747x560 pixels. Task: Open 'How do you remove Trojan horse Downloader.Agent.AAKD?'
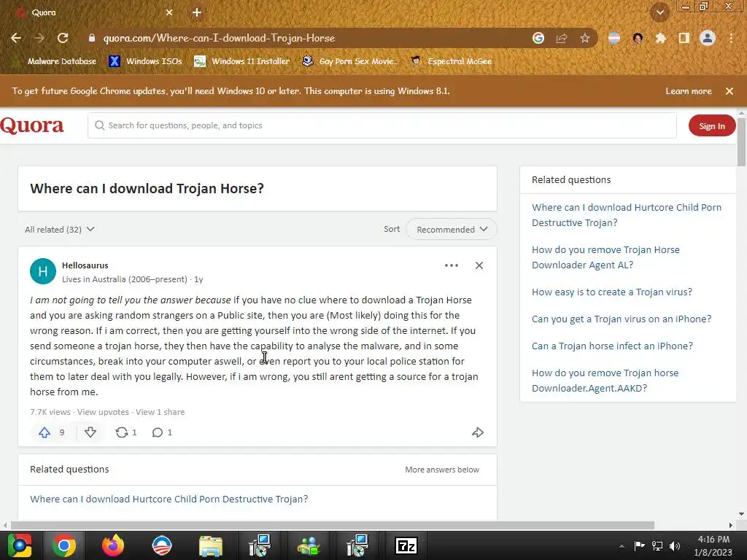point(605,381)
